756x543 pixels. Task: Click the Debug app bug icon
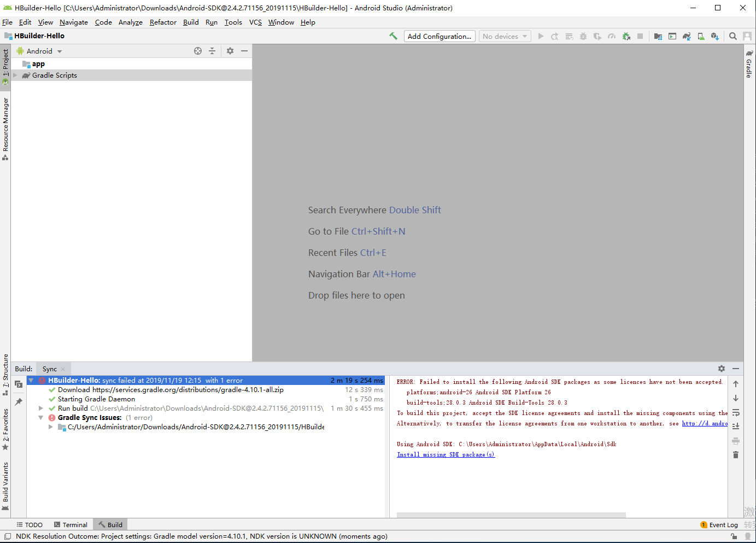(583, 36)
